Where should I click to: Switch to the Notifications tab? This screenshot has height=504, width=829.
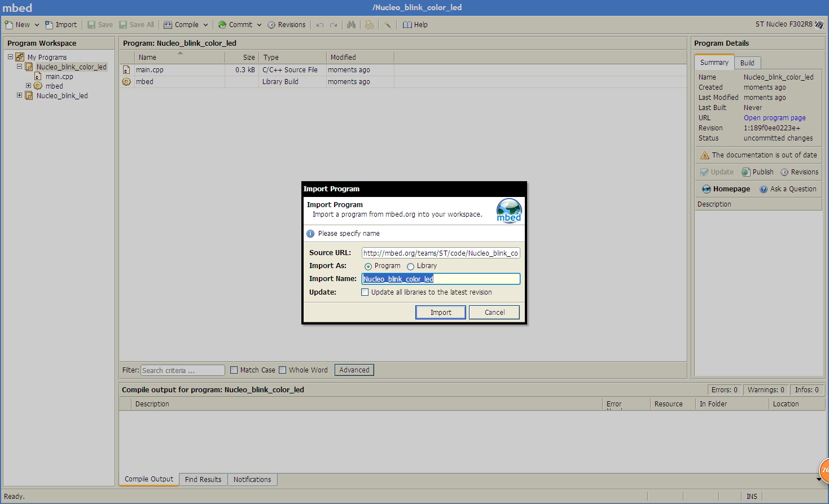coord(252,480)
